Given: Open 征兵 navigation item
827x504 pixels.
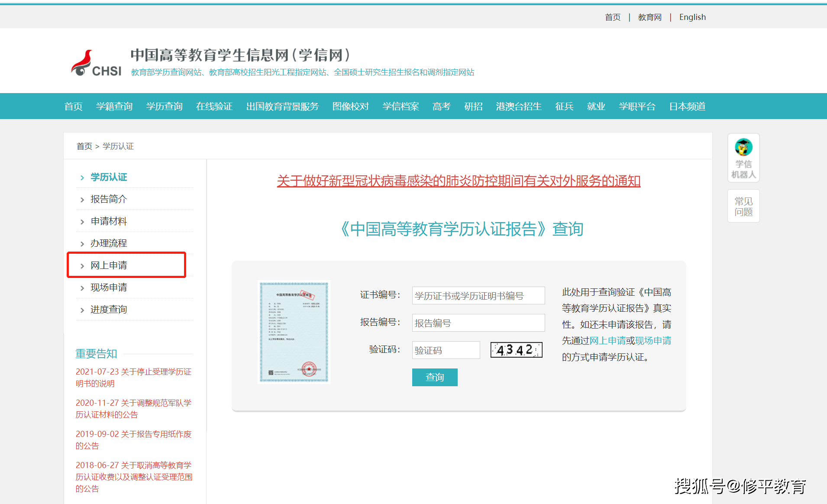Looking at the screenshot, I should [x=564, y=107].
